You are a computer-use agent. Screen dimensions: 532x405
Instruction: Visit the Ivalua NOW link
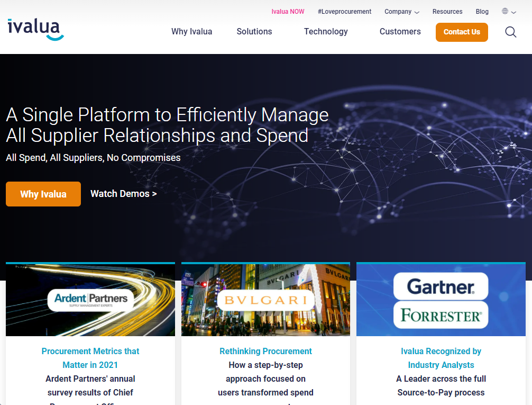click(288, 12)
